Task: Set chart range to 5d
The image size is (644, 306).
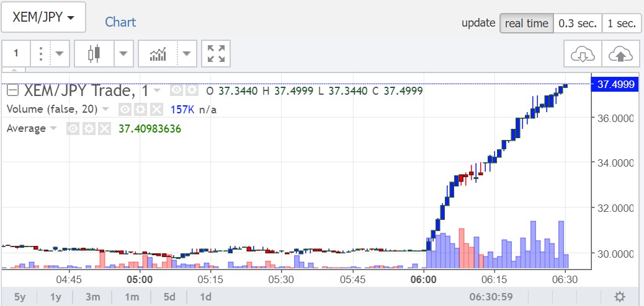Action: (x=169, y=297)
